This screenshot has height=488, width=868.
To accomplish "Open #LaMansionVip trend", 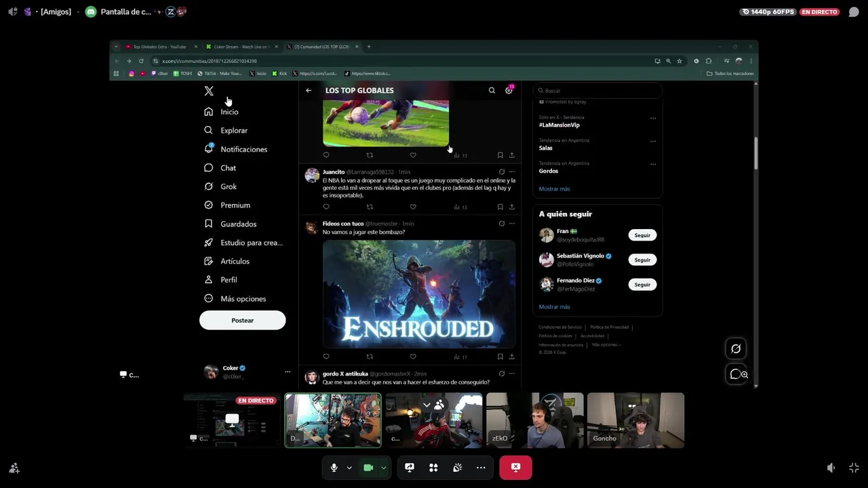I will click(x=559, y=125).
